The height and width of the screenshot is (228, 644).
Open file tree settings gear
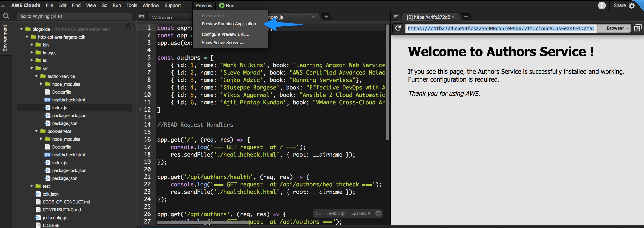(129, 26)
